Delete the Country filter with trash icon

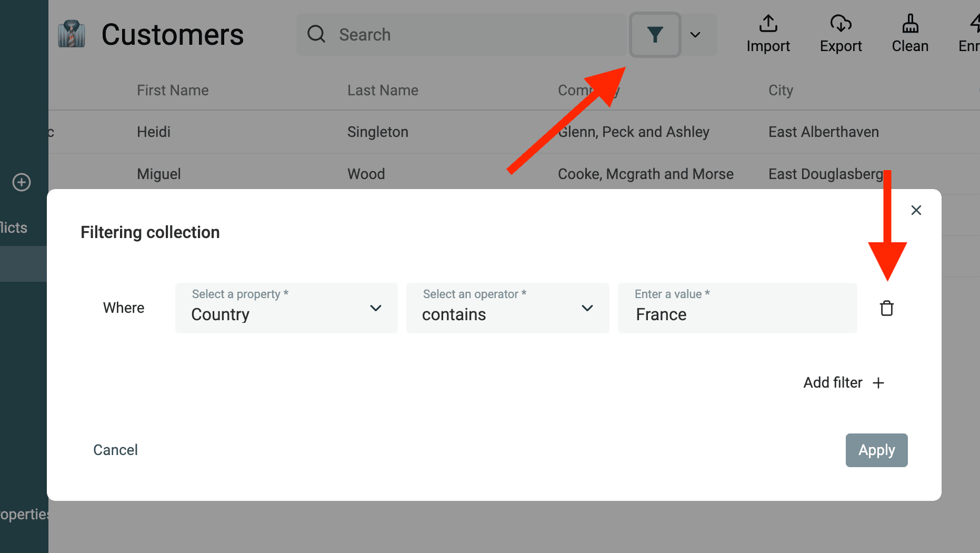pyautogui.click(x=887, y=308)
